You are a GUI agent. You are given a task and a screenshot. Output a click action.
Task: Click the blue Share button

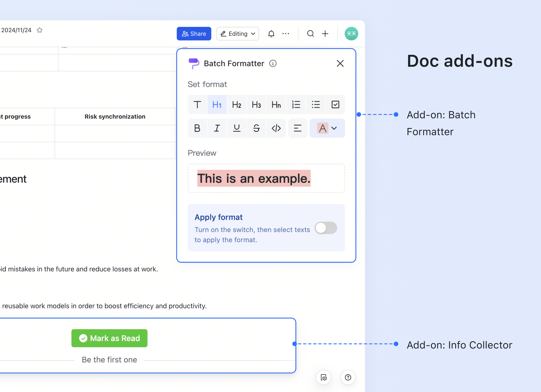194,34
